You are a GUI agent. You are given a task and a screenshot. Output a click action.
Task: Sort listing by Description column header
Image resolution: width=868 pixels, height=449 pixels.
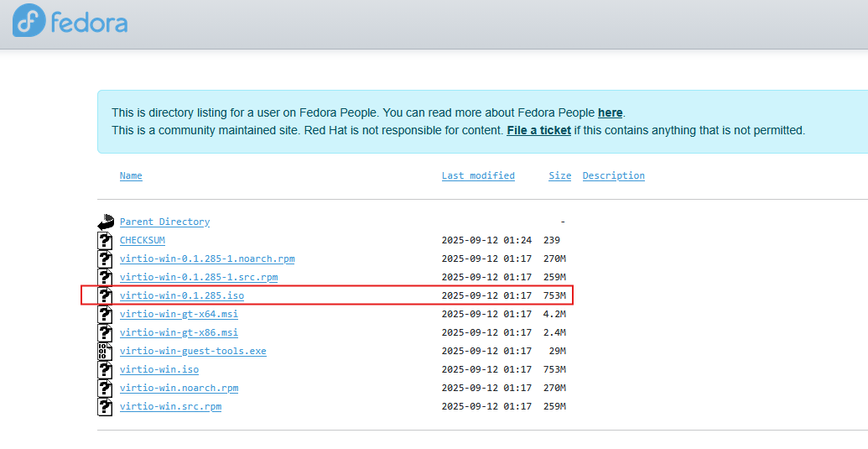(x=613, y=175)
